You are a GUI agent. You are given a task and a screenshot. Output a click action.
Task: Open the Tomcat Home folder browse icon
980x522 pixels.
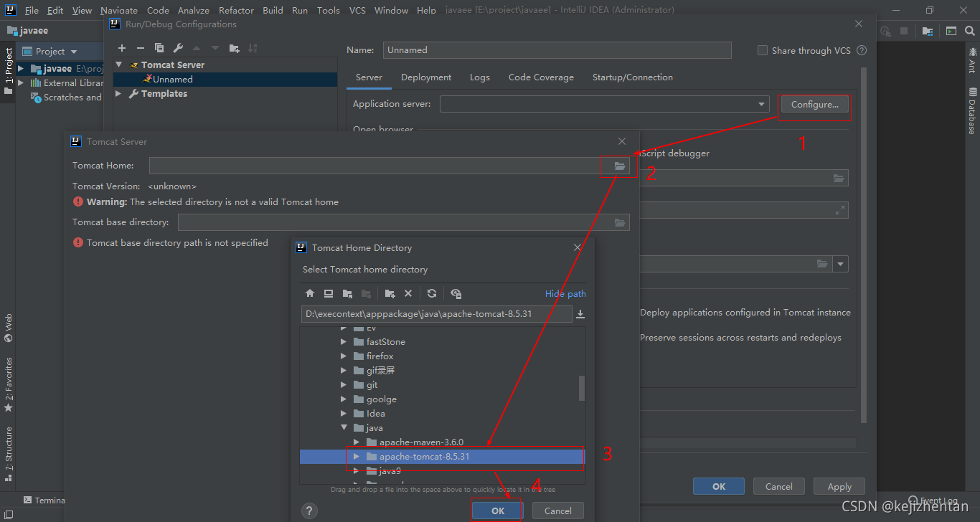click(620, 166)
